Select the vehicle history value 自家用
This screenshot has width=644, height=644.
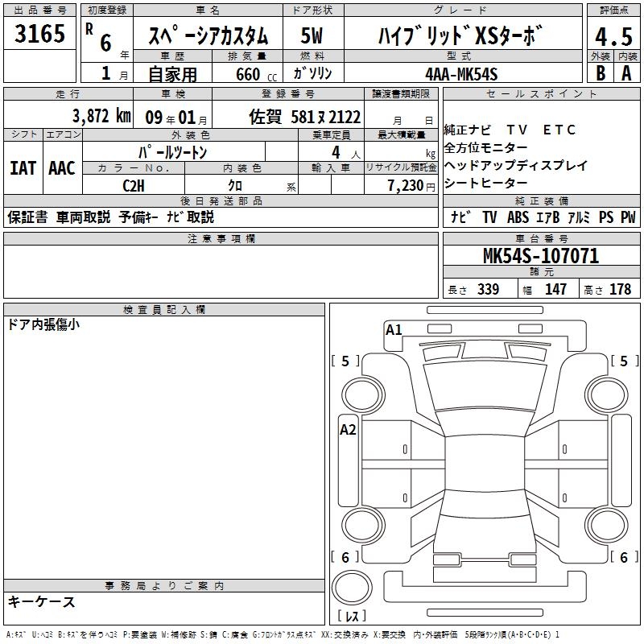point(172,74)
